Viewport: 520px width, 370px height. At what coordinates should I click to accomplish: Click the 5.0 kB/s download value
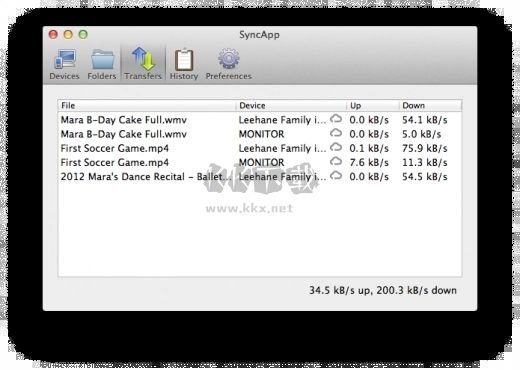click(x=422, y=134)
